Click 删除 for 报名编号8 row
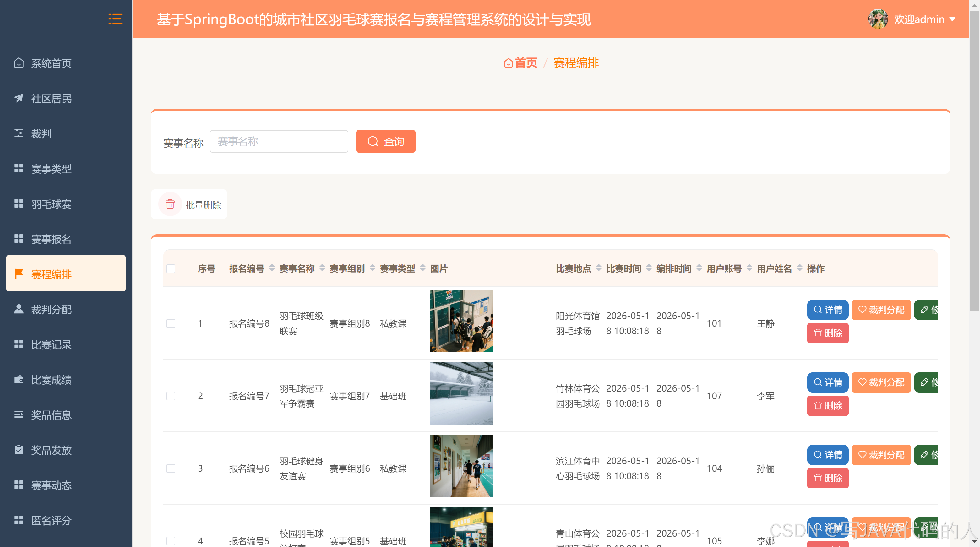The height and width of the screenshot is (547, 980). point(827,333)
